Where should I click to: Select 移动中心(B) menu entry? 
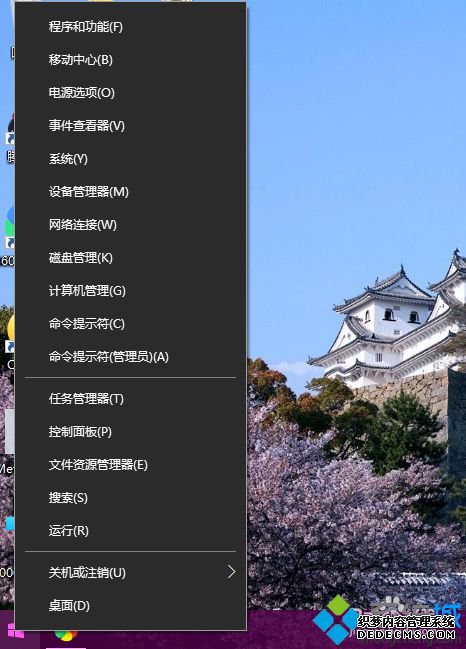[x=131, y=60]
